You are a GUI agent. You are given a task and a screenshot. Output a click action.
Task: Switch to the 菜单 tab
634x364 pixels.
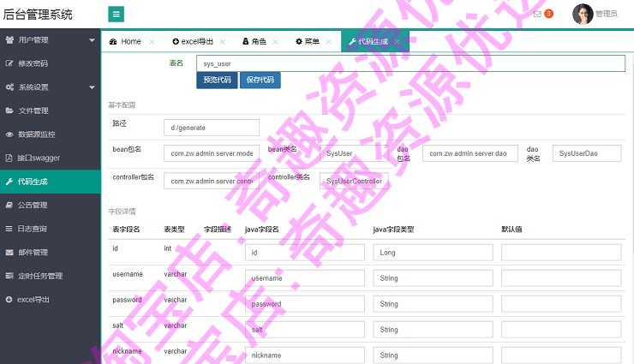pos(308,41)
